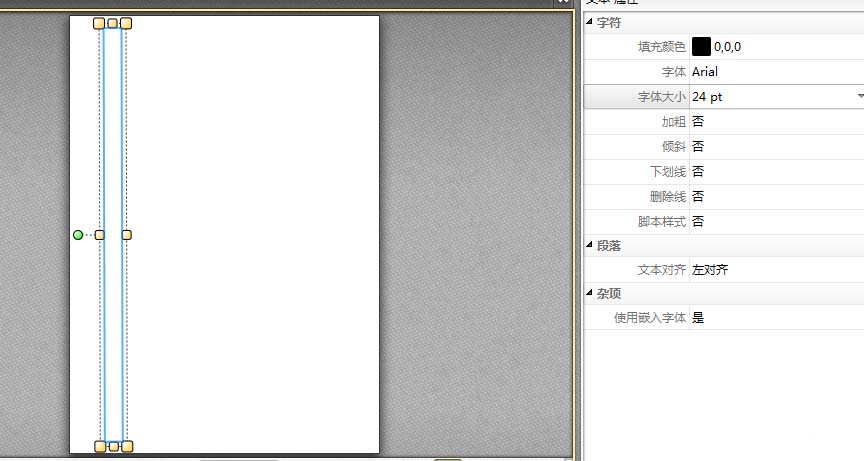Open the 字体大小 24 pt dropdown arrow

pos(859,97)
